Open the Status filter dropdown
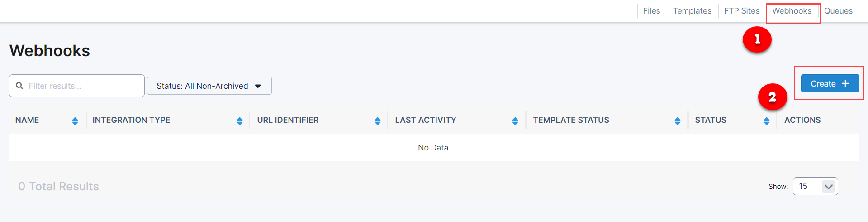Viewport: 868px width, 222px height. 209,86
